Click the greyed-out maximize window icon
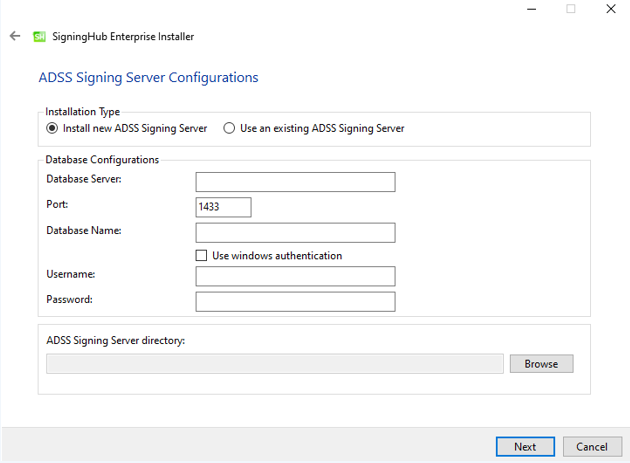Image resolution: width=630 pixels, height=463 pixels. tap(571, 9)
